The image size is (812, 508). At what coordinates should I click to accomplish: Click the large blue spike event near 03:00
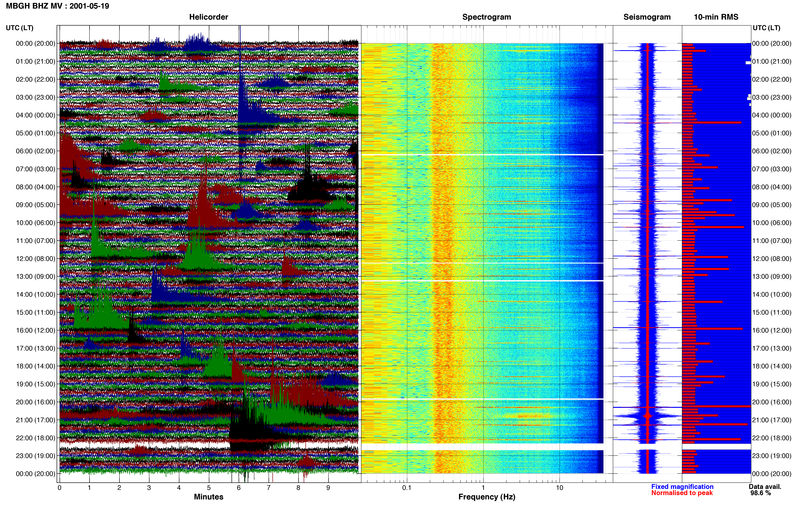click(245, 101)
